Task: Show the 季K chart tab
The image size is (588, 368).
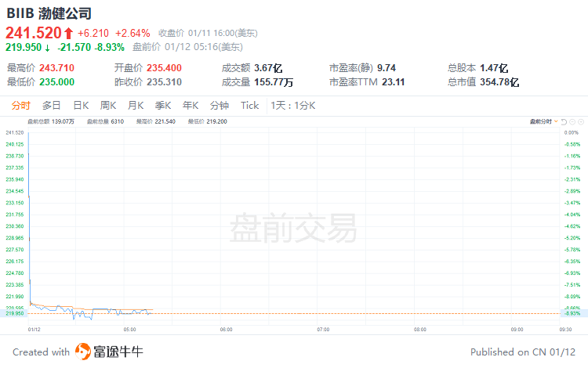Action: [x=163, y=106]
